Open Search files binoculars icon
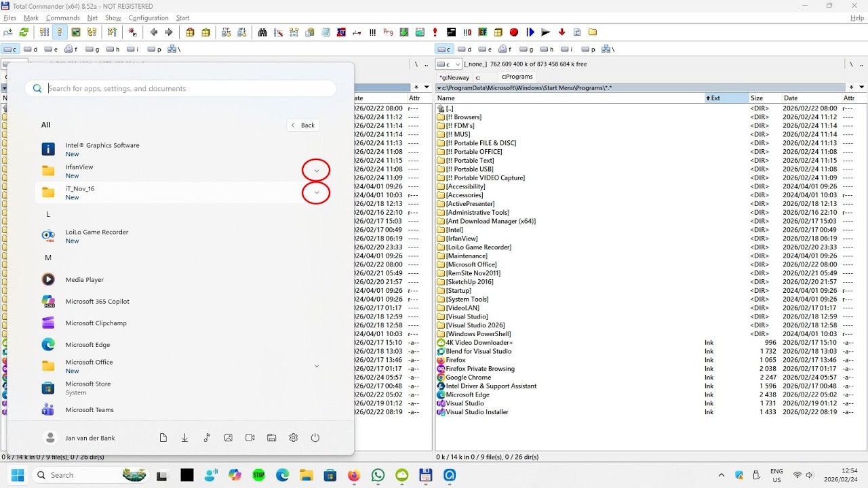Viewport: 868px width, 488px height. pos(262,32)
